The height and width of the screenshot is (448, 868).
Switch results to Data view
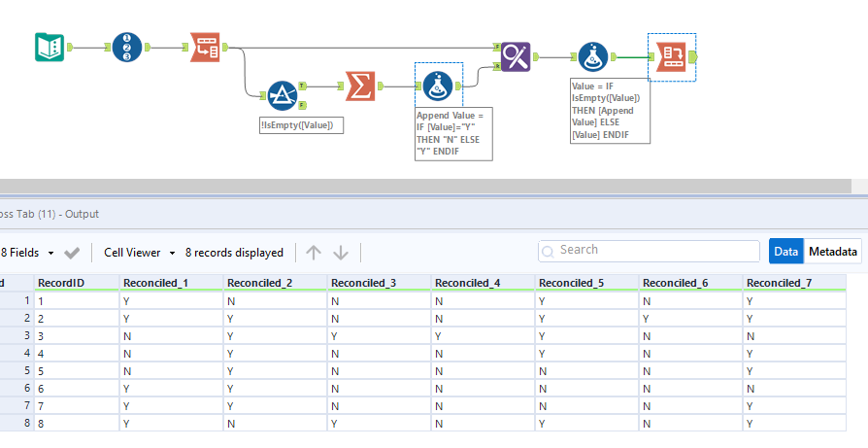click(786, 252)
